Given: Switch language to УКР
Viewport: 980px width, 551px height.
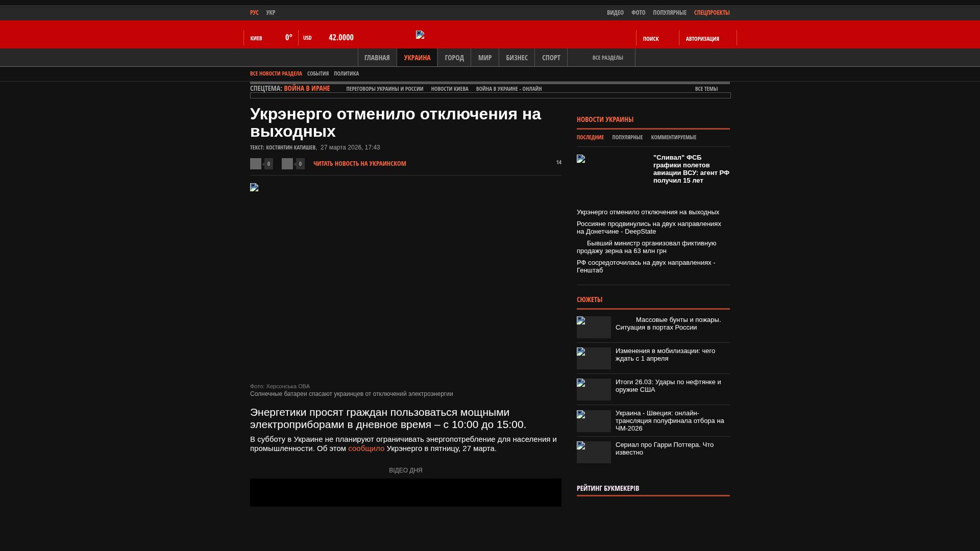Looking at the screenshot, I should [271, 12].
